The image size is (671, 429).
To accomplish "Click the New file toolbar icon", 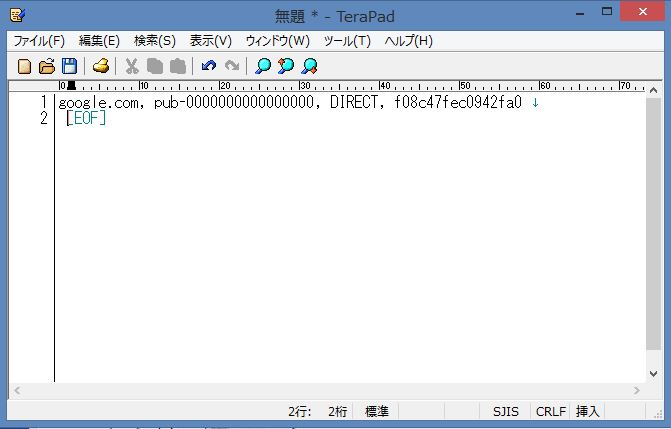I will coord(24,66).
